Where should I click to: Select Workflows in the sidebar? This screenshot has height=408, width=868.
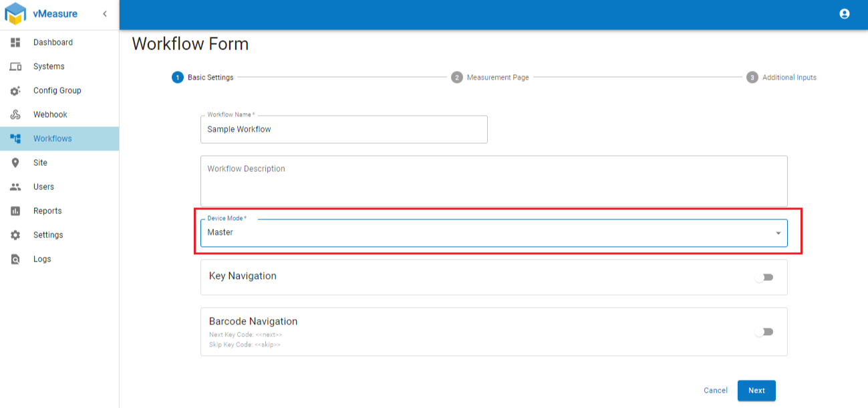(x=59, y=138)
